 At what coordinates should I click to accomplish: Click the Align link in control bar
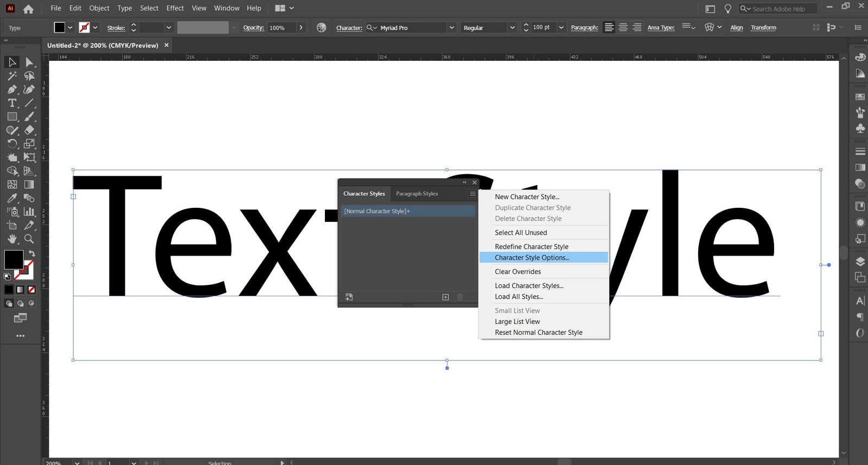coord(736,28)
